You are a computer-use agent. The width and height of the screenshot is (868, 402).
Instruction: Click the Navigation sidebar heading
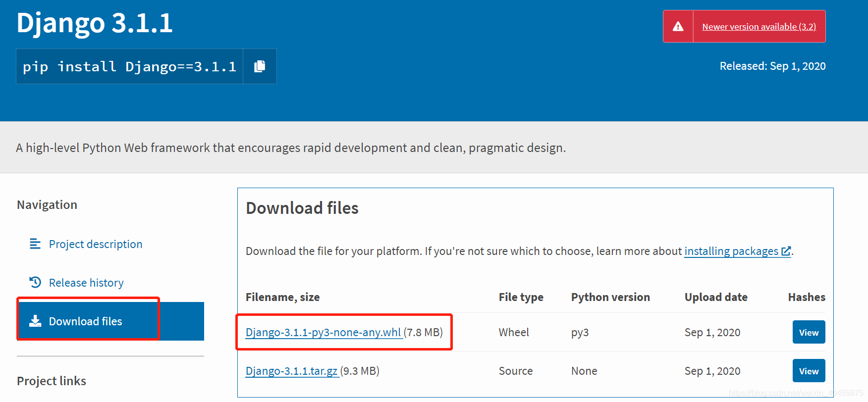point(47,205)
